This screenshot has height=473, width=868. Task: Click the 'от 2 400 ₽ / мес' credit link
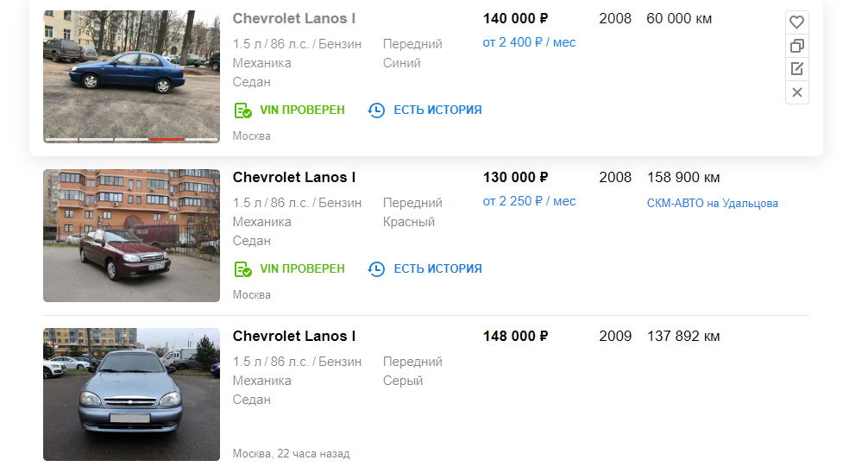(x=529, y=42)
